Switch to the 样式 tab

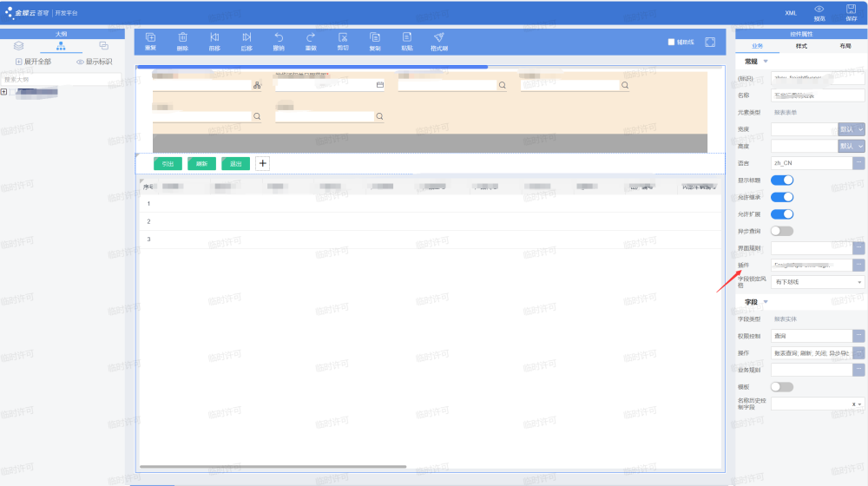pos(801,46)
